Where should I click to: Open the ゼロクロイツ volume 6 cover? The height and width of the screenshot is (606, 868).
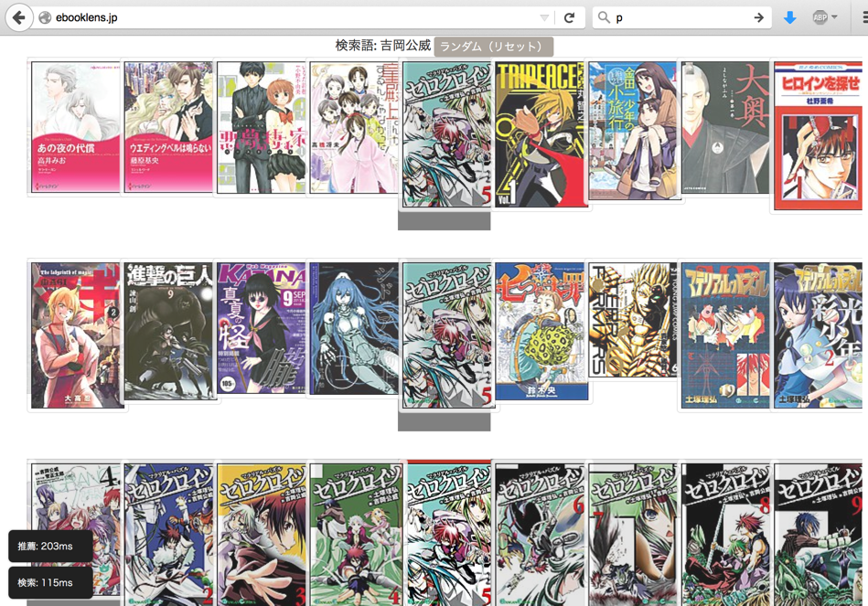(540, 535)
